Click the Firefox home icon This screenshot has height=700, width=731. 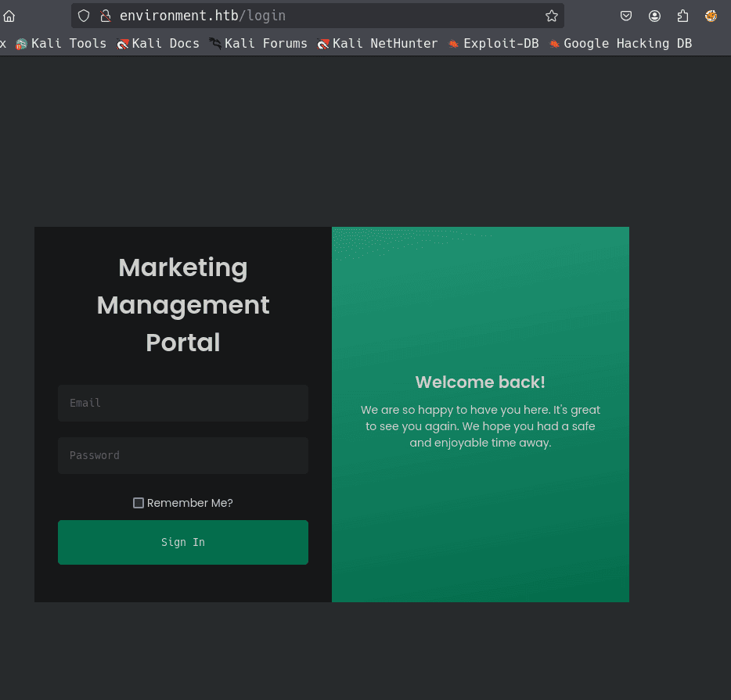pos(9,16)
